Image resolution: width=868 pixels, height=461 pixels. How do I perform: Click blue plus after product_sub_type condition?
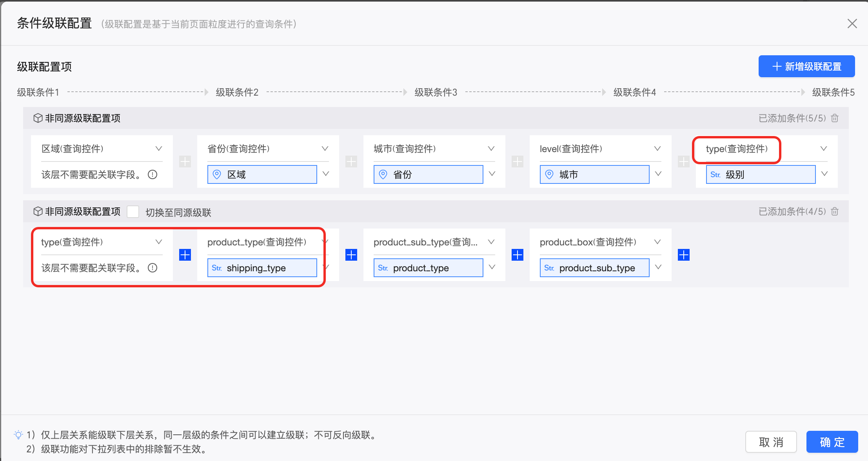[518, 255]
